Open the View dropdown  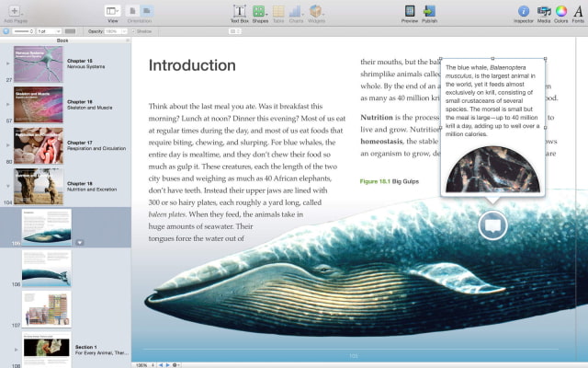[112, 11]
